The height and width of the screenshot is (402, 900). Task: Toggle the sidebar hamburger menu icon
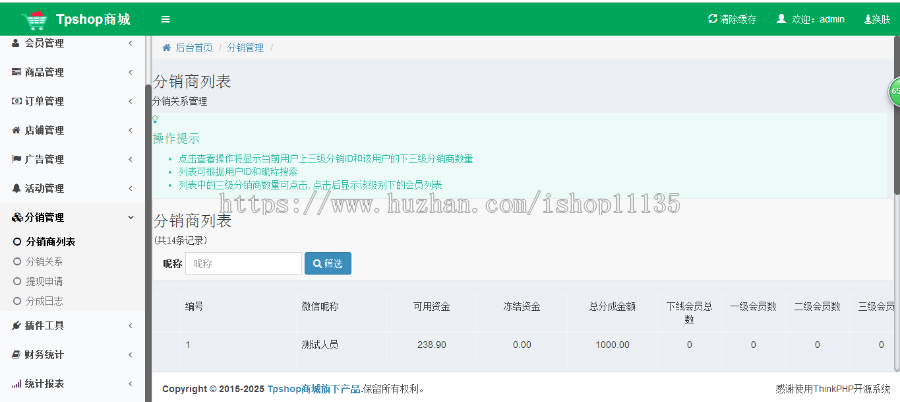tap(165, 20)
